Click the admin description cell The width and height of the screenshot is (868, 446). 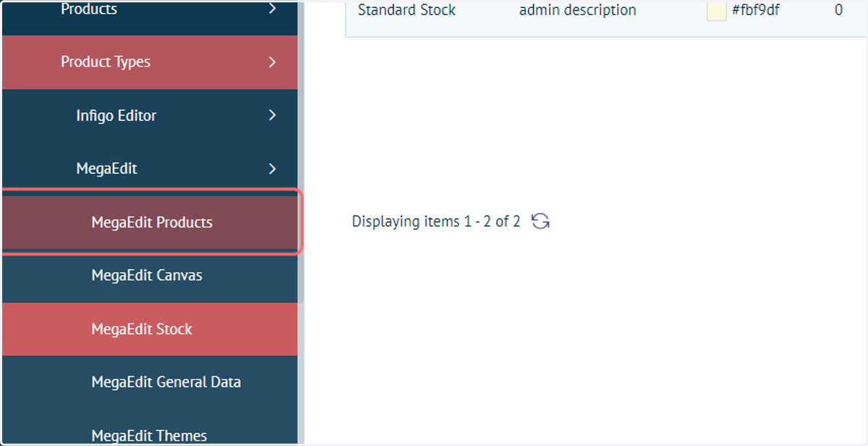(x=578, y=11)
